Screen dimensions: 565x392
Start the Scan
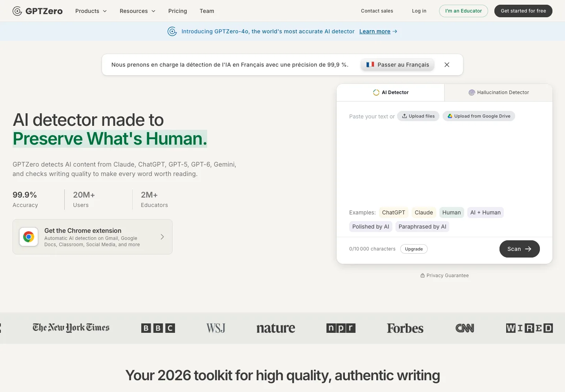pos(519,249)
